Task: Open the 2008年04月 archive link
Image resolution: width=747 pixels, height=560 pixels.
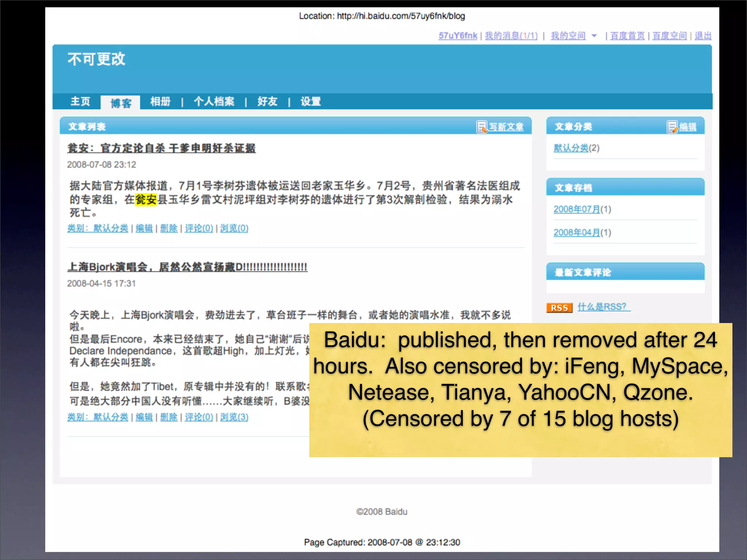Action: 577,233
